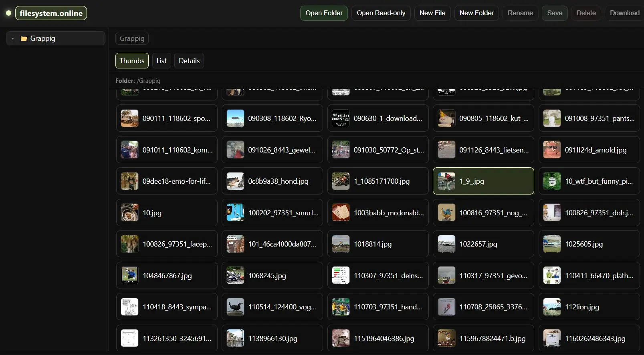Select thumbnail of 1018814.jpg
Viewport: 644px width, 355px height.
341,244
